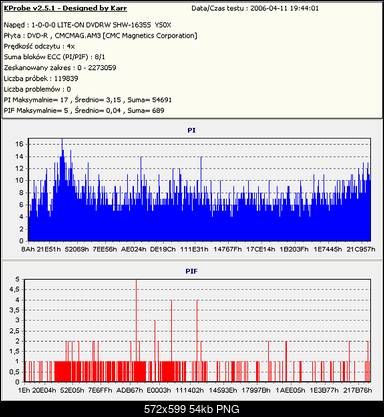
Task: Click the '12' value on PI chart y-axis
Action: click(20, 168)
